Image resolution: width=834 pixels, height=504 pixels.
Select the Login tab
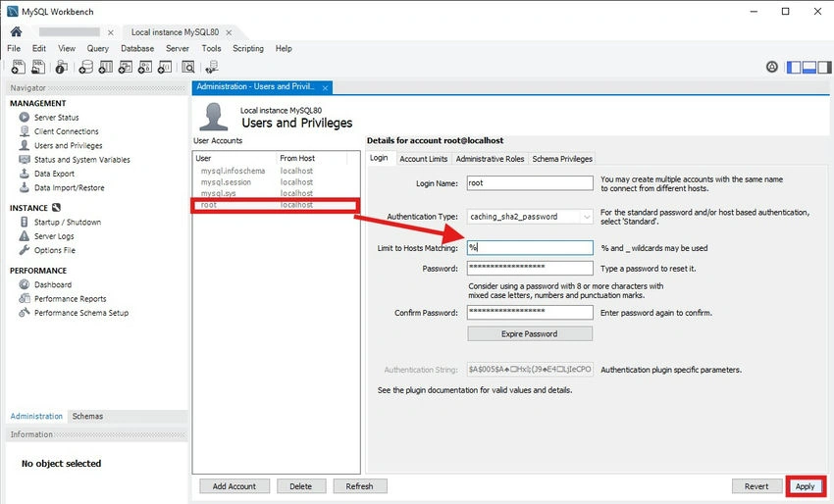point(379,158)
